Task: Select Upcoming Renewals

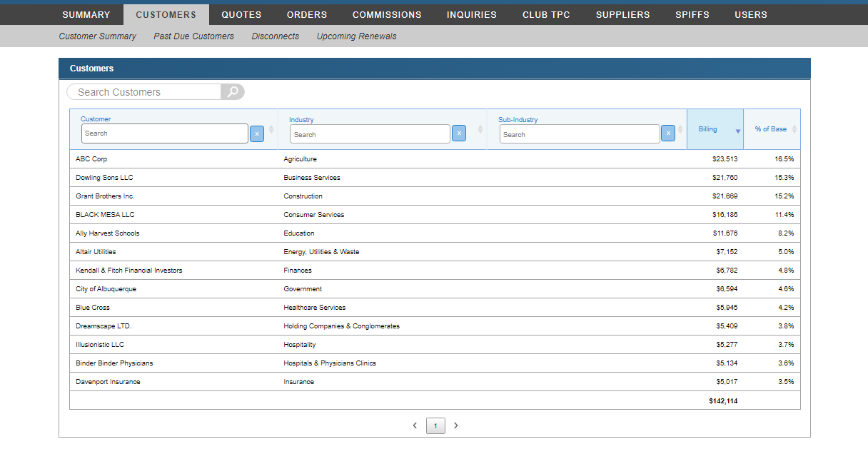Action: 356,36
